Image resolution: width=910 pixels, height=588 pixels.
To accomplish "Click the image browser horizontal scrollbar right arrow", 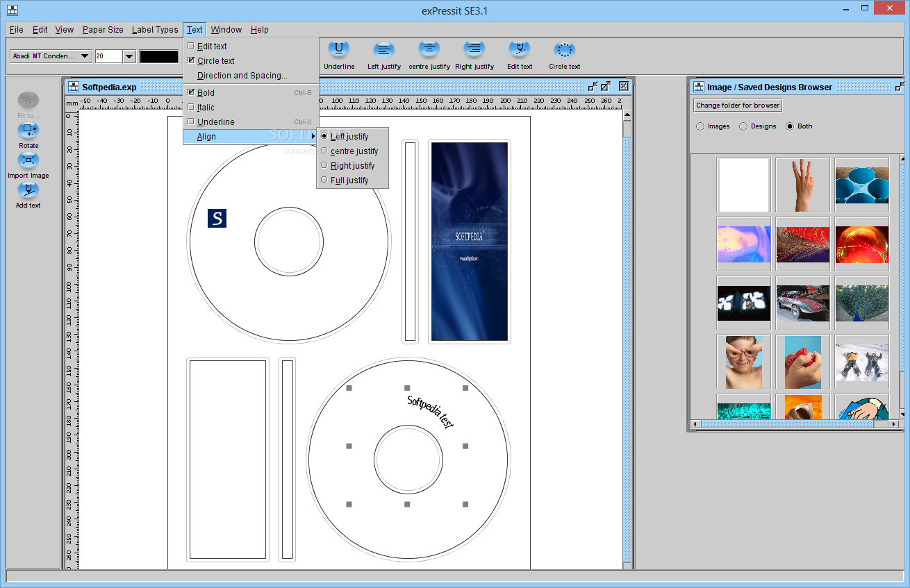I will (x=893, y=423).
